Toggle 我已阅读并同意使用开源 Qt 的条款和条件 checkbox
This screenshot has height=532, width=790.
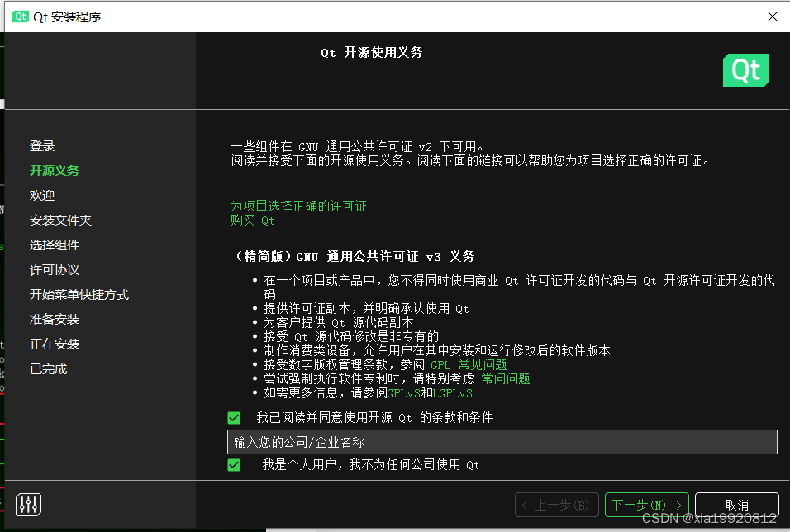tap(234, 418)
